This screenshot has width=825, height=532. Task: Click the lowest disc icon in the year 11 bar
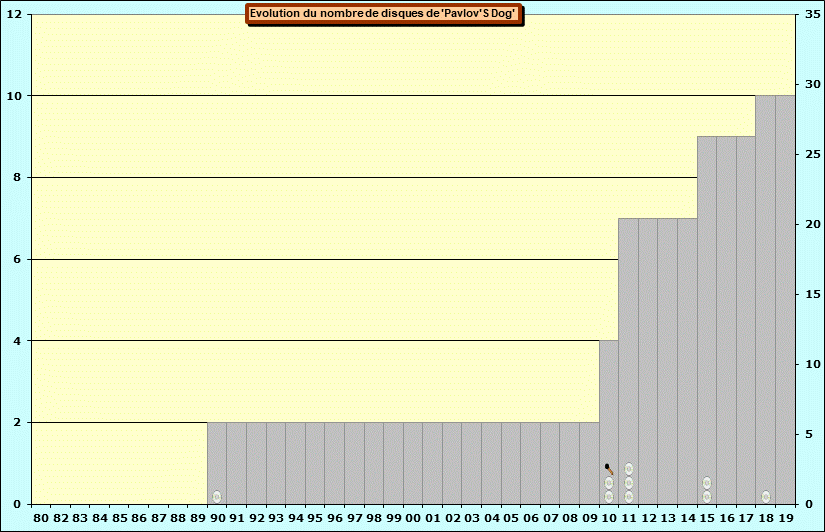(x=629, y=496)
